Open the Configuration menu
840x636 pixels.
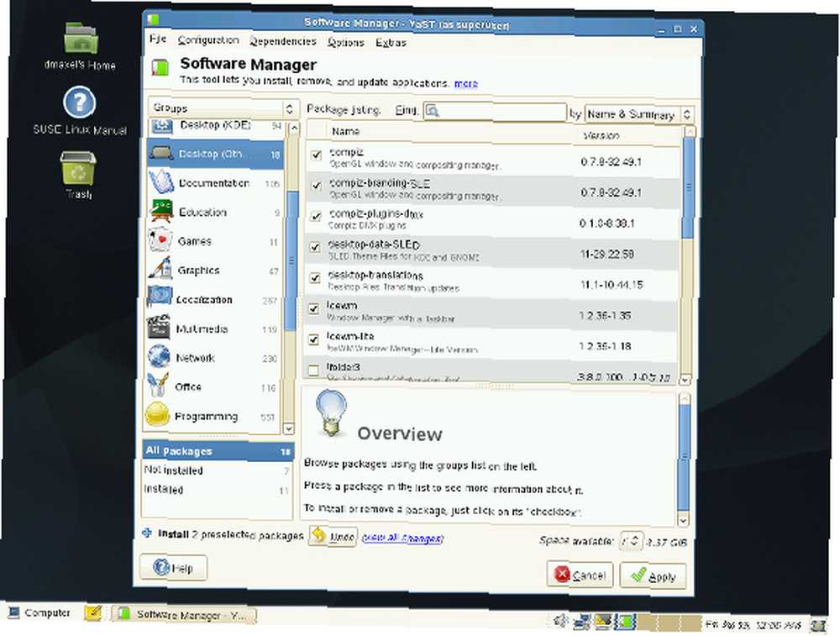tap(208, 40)
